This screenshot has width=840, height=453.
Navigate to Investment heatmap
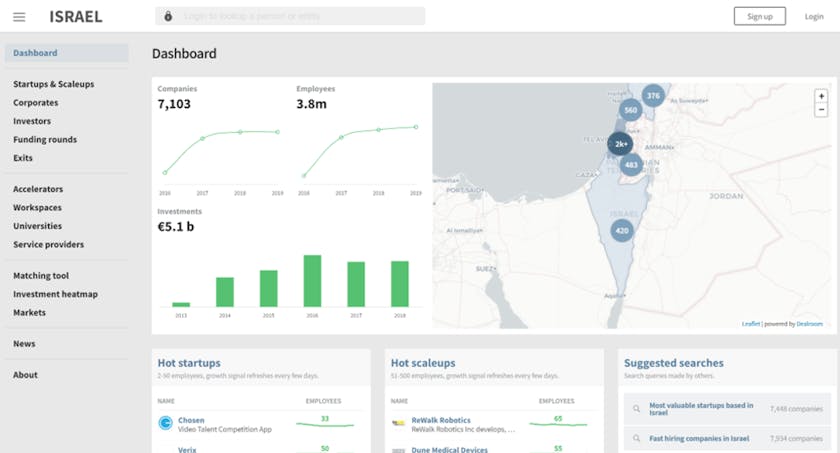55,294
